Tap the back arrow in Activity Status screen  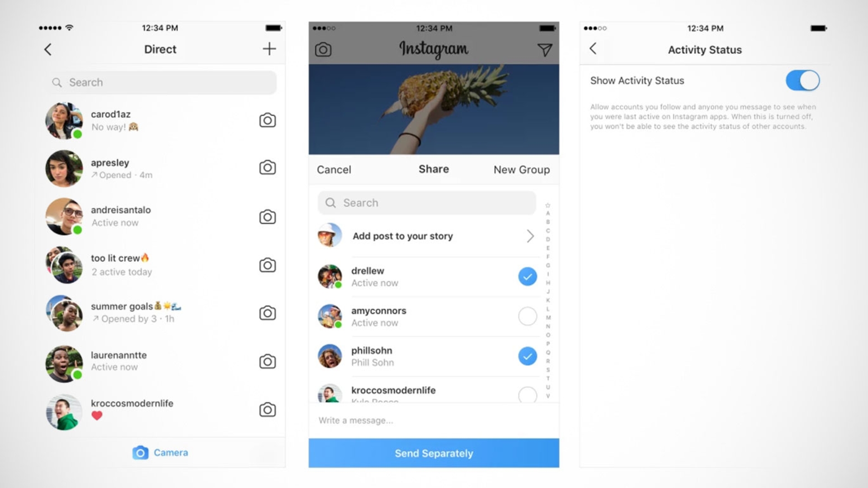(x=593, y=49)
